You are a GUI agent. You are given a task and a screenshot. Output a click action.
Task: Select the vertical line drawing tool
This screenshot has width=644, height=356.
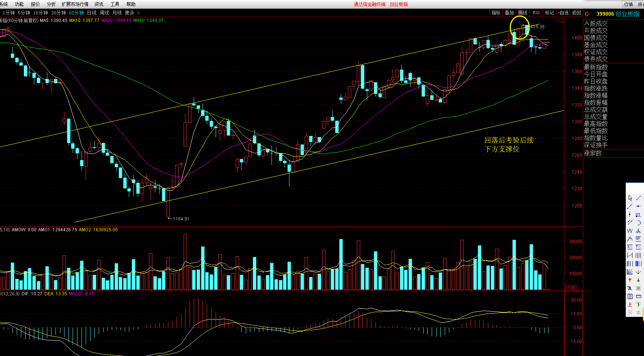630,214
